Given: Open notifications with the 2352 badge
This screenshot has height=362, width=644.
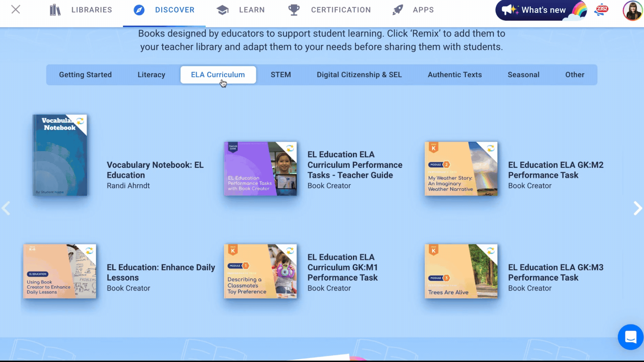Looking at the screenshot, I should click(x=601, y=10).
